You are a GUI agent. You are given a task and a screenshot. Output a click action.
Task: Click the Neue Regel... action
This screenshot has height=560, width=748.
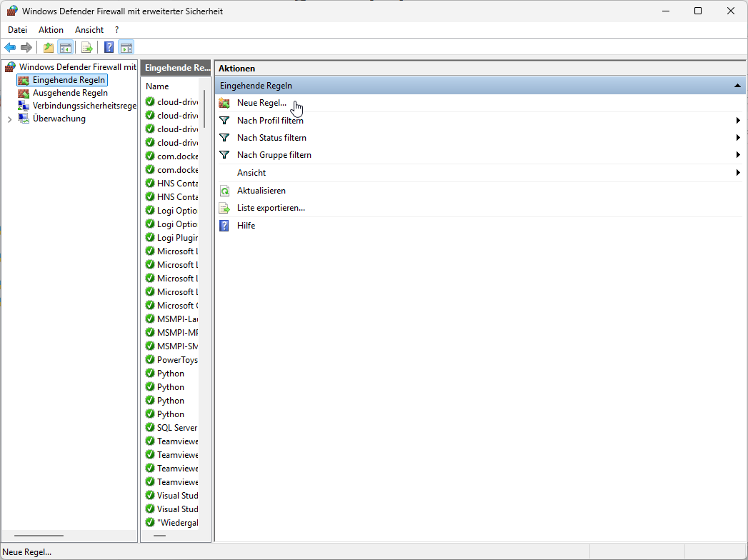coord(261,103)
